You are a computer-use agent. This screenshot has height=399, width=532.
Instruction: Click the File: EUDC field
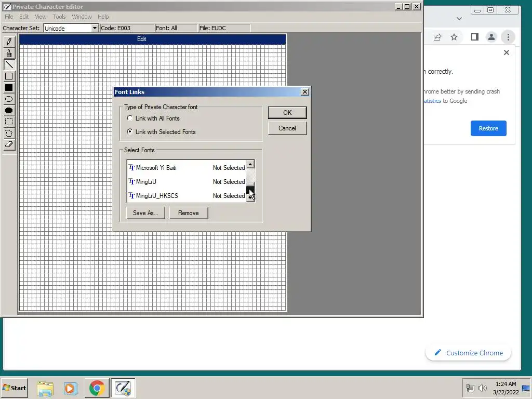(x=224, y=28)
